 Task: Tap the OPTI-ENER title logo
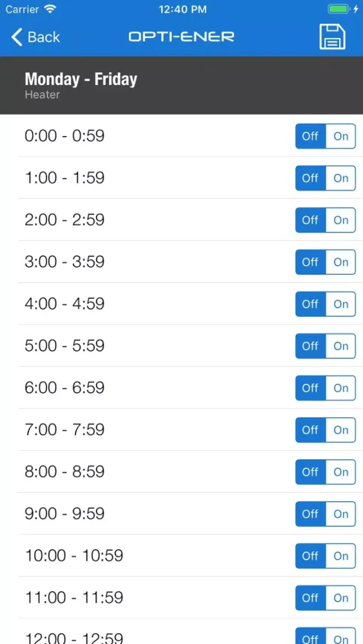pyautogui.click(x=181, y=37)
